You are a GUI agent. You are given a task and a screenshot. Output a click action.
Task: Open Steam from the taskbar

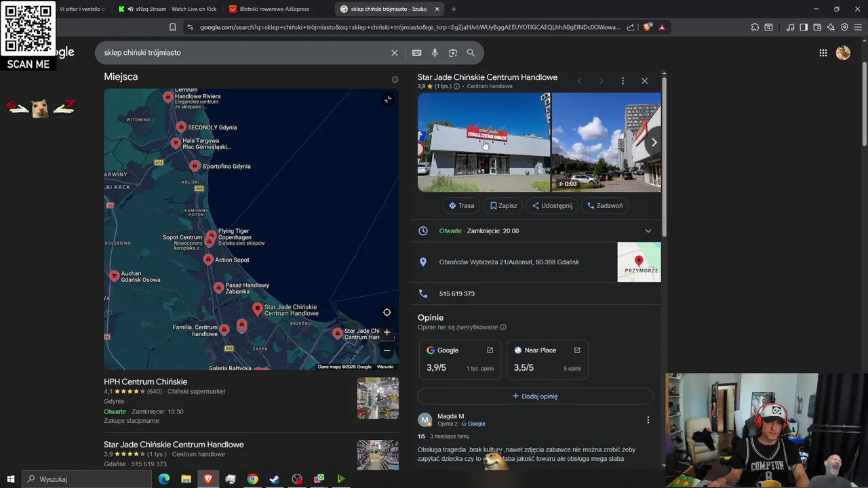pyautogui.click(x=275, y=479)
